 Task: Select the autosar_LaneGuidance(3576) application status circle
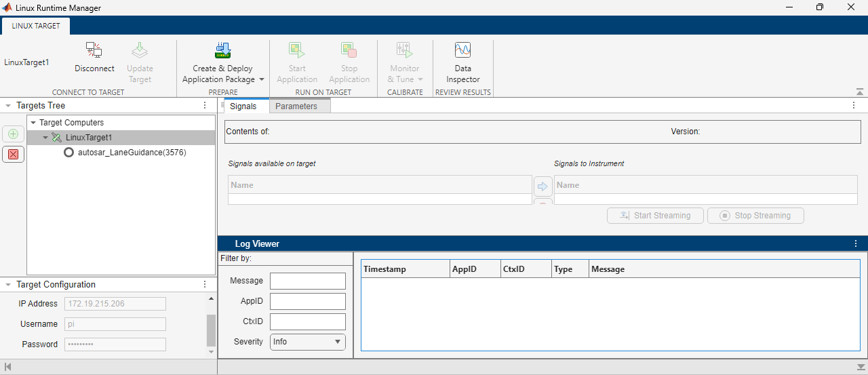[x=68, y=153]
